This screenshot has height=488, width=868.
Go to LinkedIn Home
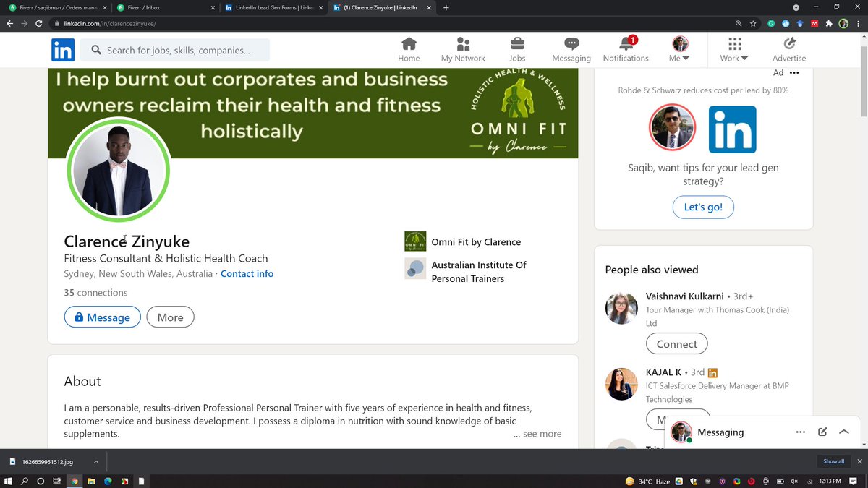pos(409,50)
